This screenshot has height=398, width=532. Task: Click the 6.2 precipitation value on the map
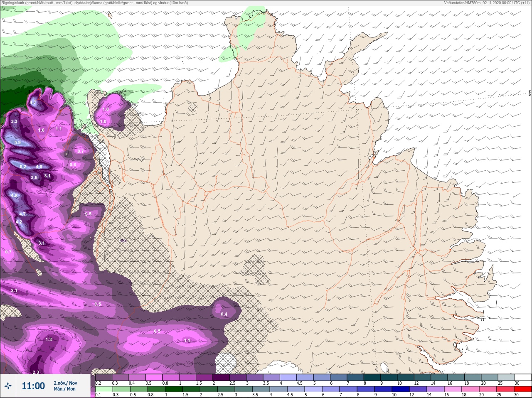coord(23,167)
